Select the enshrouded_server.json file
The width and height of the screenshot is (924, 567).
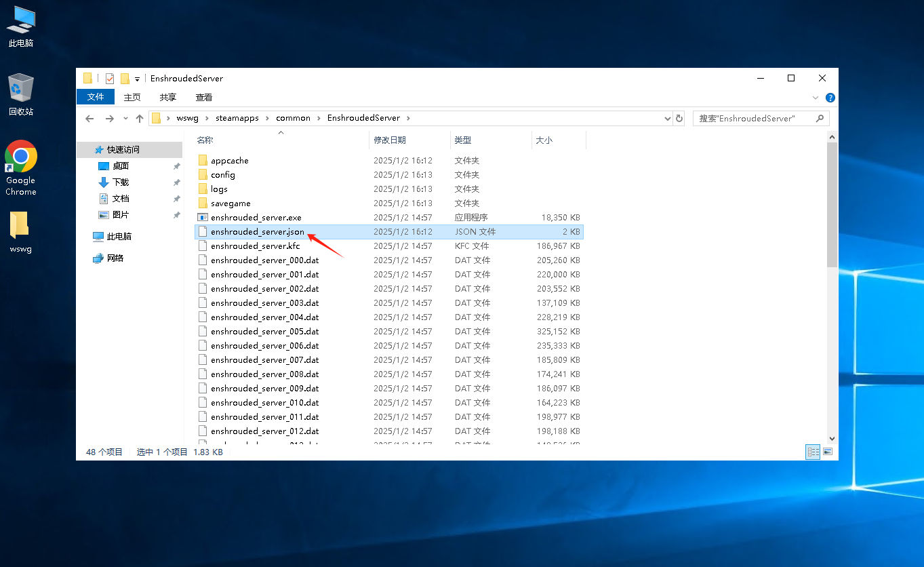pos(388,232)
